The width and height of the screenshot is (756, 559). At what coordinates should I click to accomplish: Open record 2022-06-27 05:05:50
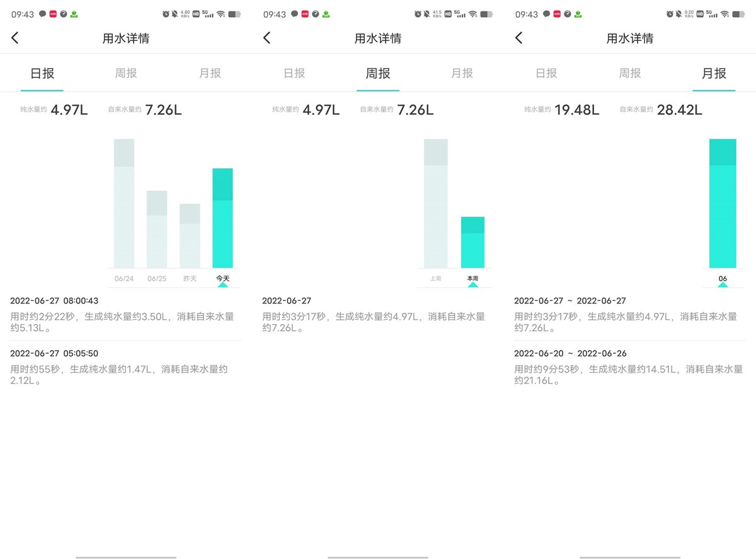coord(126,366)
